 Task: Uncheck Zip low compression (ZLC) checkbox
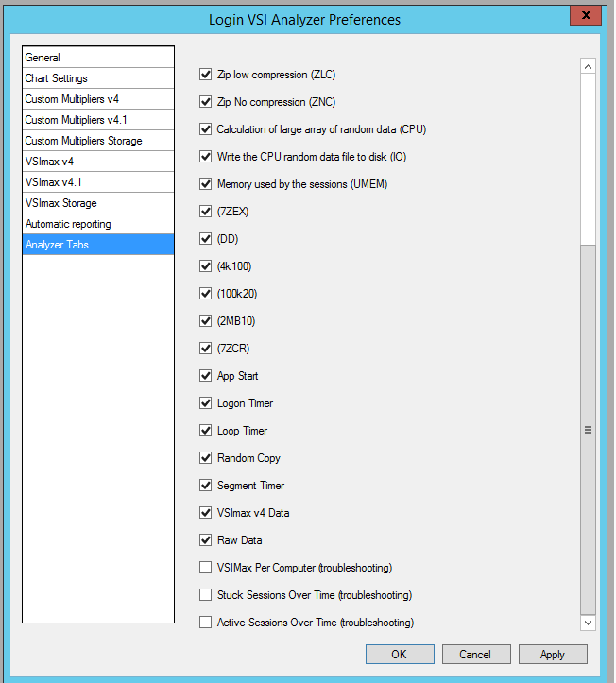pyautogui.click(x=205, y=75)
